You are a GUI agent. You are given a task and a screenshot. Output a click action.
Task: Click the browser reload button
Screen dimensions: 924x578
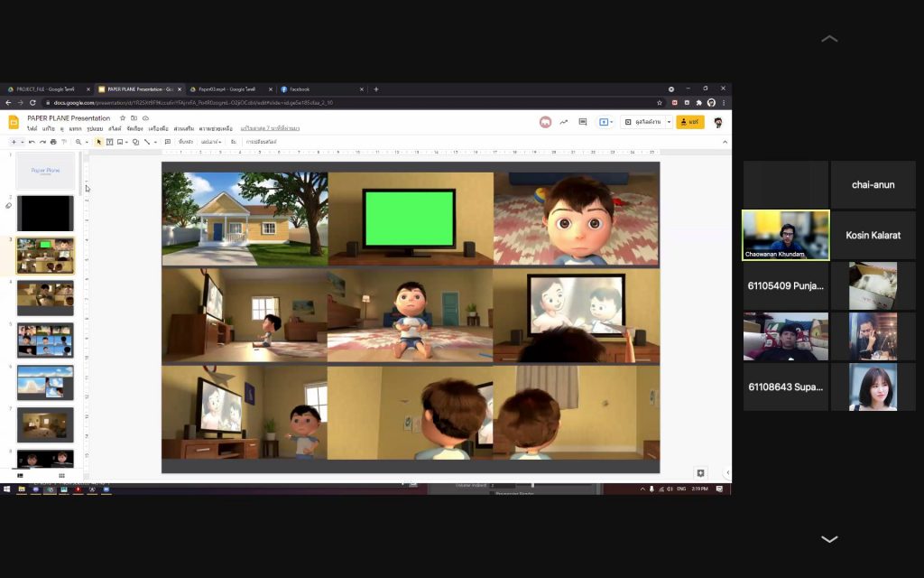point(32,103)
